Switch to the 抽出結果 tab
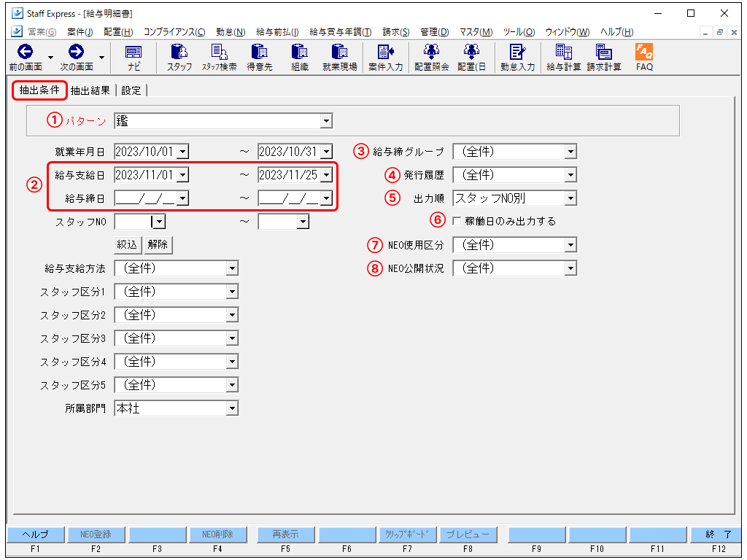The width and height of the screenshot is (747, 560). (90, 90)
